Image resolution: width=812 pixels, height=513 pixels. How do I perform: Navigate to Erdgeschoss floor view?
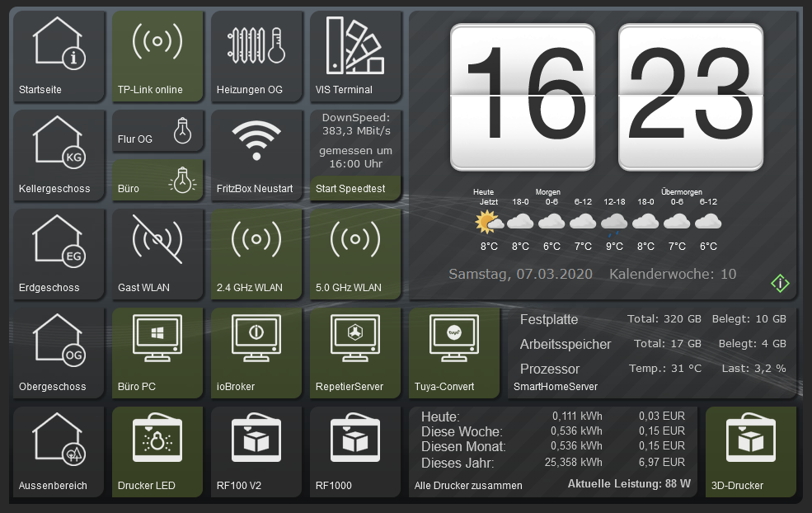59,254
